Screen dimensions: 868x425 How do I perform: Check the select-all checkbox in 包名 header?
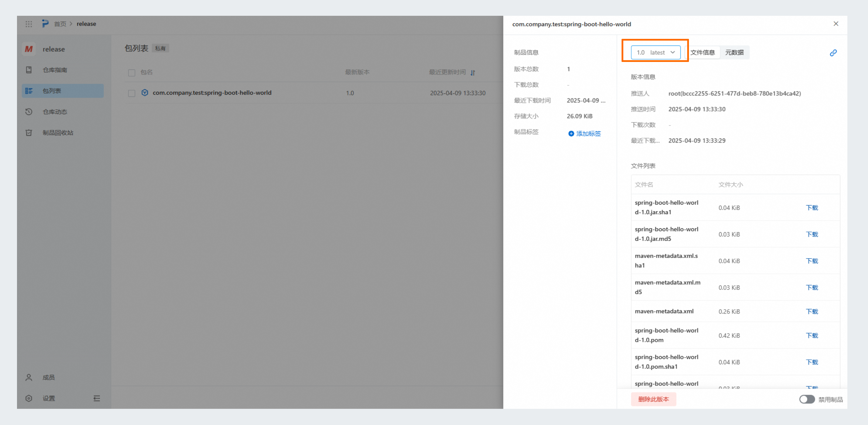132,73
